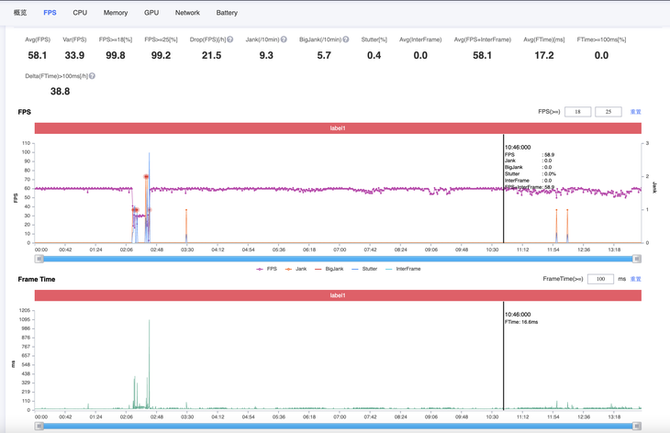Image resolution: width=670 pixels, height=433 pixels.
Task: Select the Battery tab
Action: pos(227,13)
